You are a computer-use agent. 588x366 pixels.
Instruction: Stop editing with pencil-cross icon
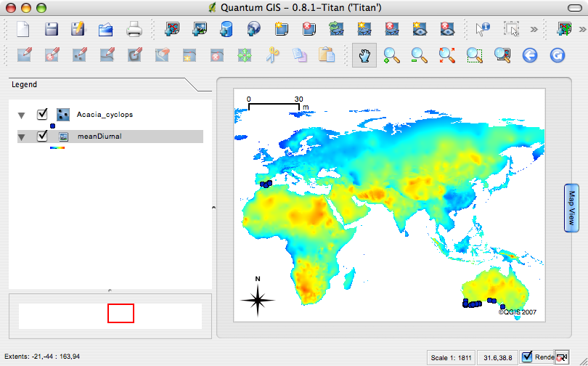pyautogui.click(x=52, y=55)
